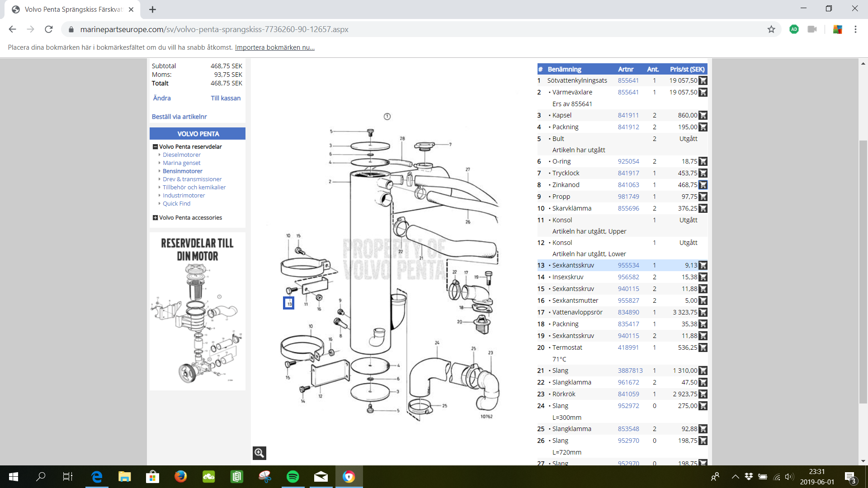The height and width of the screenshot is (488, 868).
Task: Open Bensinmotorer category
Action: pos(183,171)
